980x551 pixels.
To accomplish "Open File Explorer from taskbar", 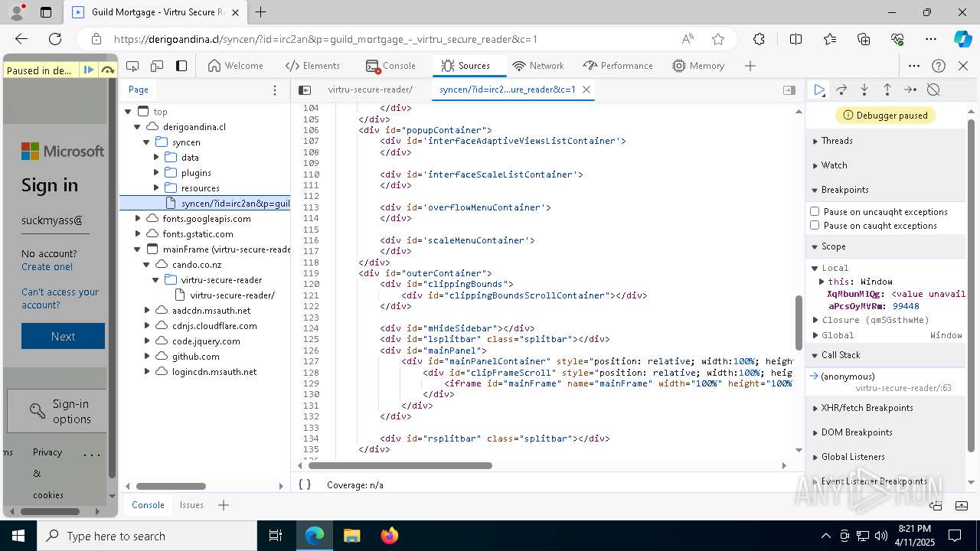I will (351, 536).
